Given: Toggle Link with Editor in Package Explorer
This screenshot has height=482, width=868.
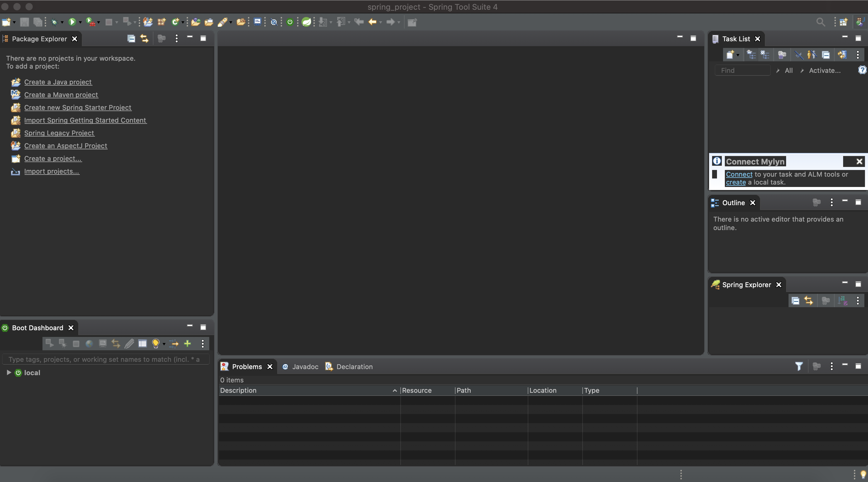Looking at the screenshot, I should pos(145,39).
